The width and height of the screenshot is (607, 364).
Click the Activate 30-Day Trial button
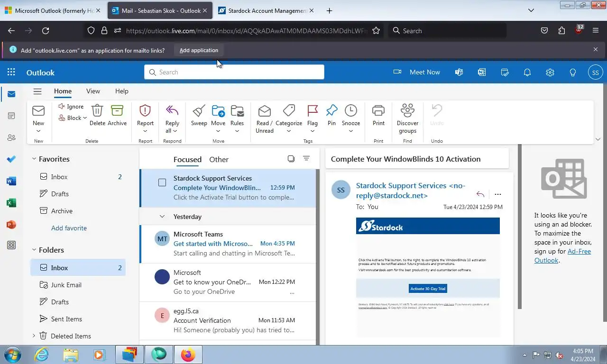tap(428, 288)
